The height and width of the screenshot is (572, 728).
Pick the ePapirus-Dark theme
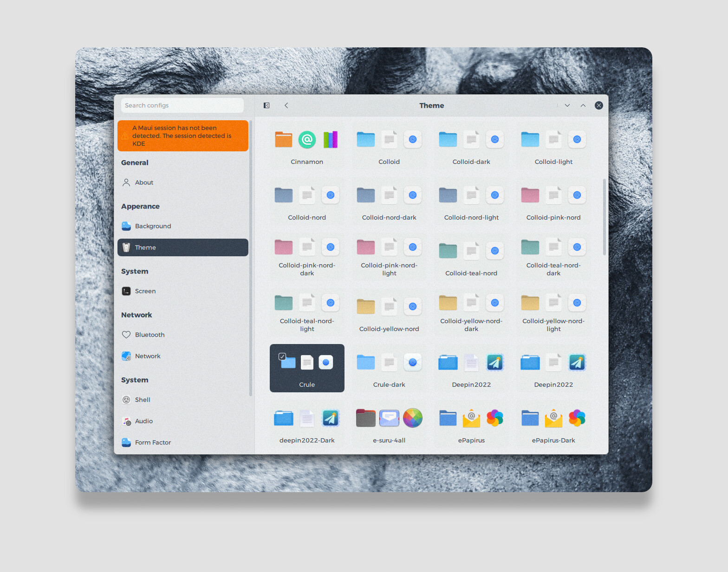point(553,424)
